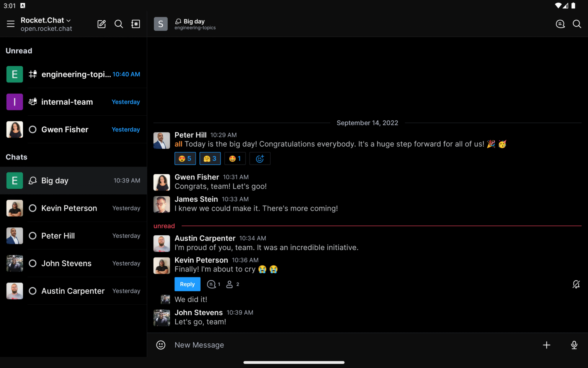The width and height of the screenshot is (588, 368).
Task: Show the two thread followers on Kevin's message
Action: pyautogui.click(x=232, y=284)
